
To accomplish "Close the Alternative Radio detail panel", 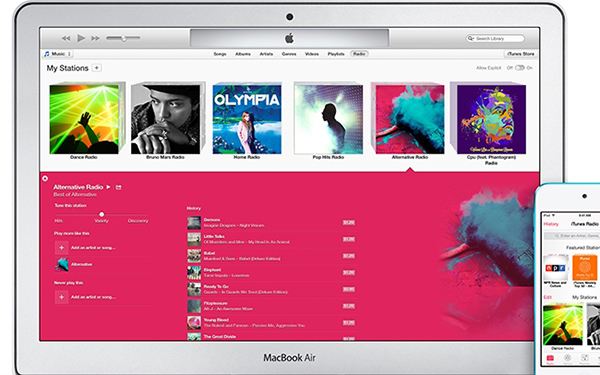I will pos(45,178).
